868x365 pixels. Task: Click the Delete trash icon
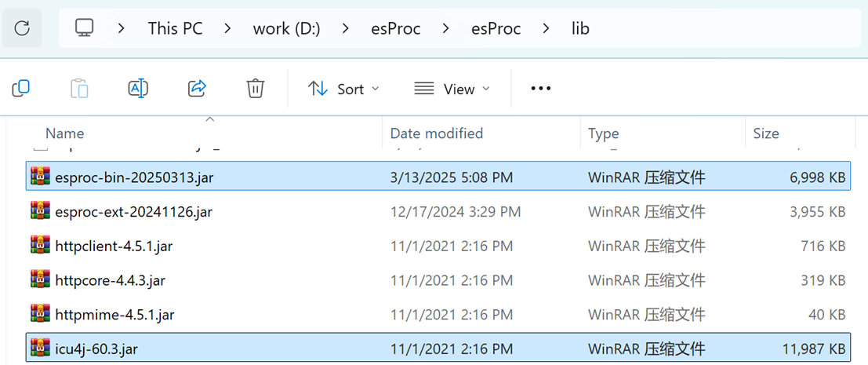[x=255, y=89]
